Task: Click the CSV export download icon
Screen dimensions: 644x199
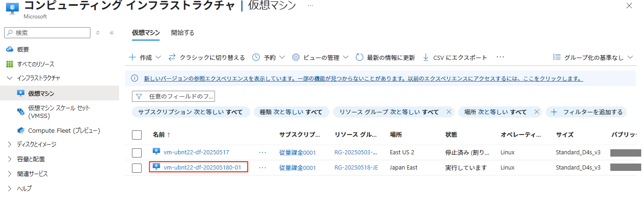Action: tap(426, 58)
